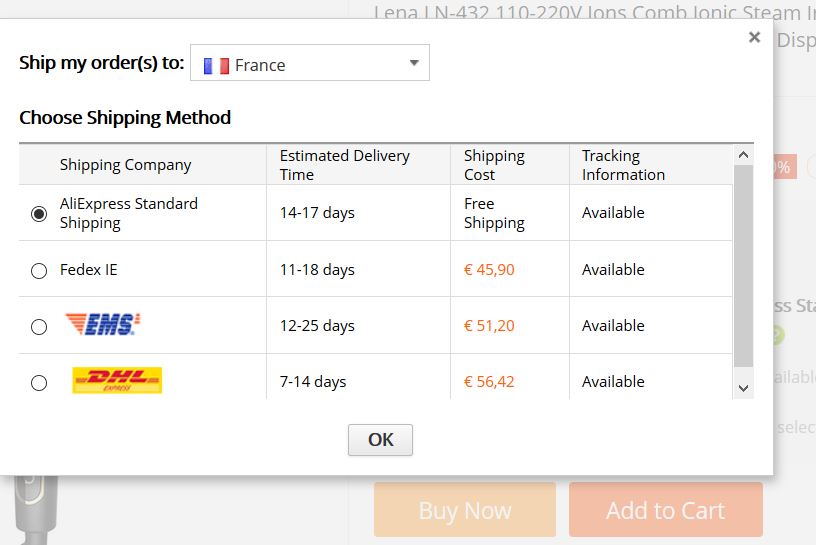Click the shipping list scrollbar thumb
The image size is (816, 545).
[743, 265]
